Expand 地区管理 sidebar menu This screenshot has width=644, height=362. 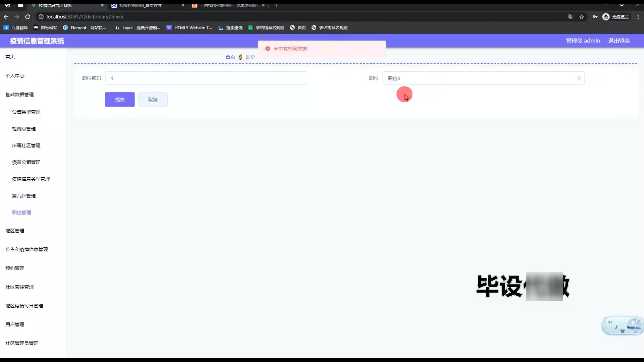pyautogui.click(x=33, y=231)
